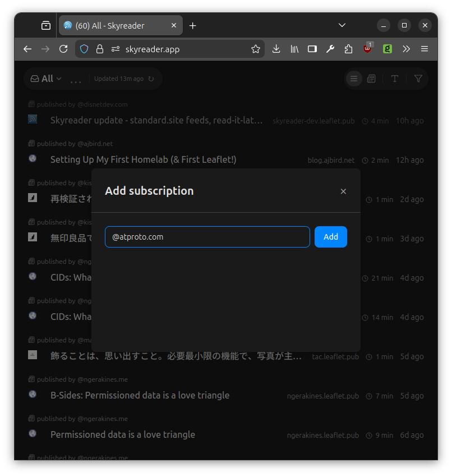Reload the page with the refresh icon
This screenshot has width=452, height=476.
pos(63,49)
